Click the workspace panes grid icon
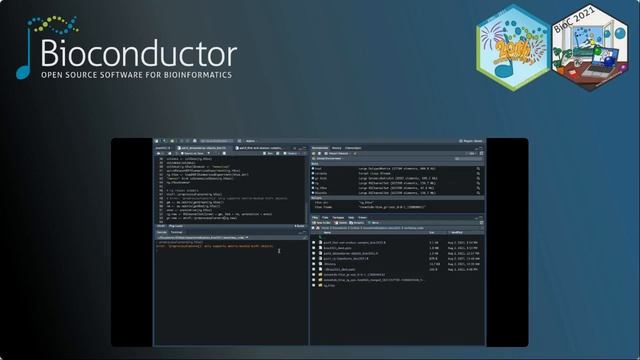The image size is (640, 360). pyautogui.click(x=239, y=141)
